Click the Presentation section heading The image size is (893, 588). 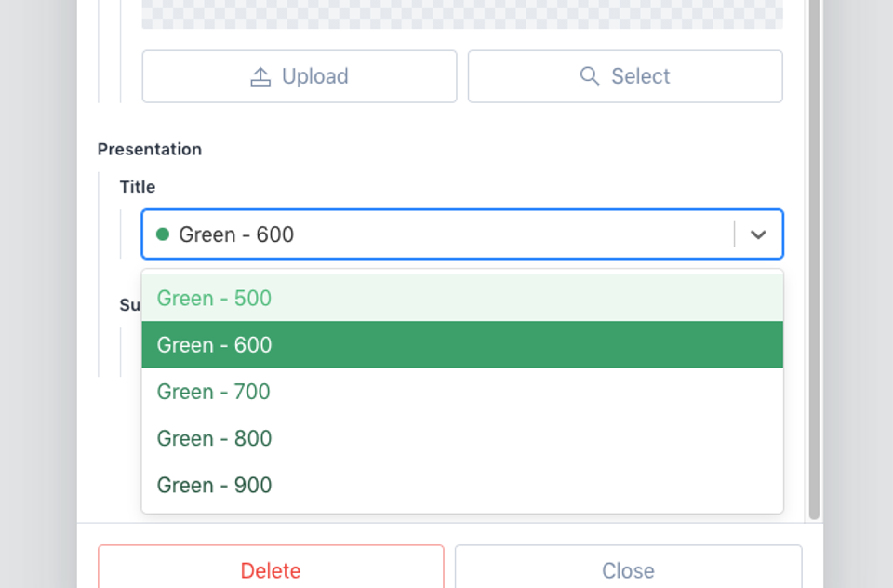tap(150, 149)
